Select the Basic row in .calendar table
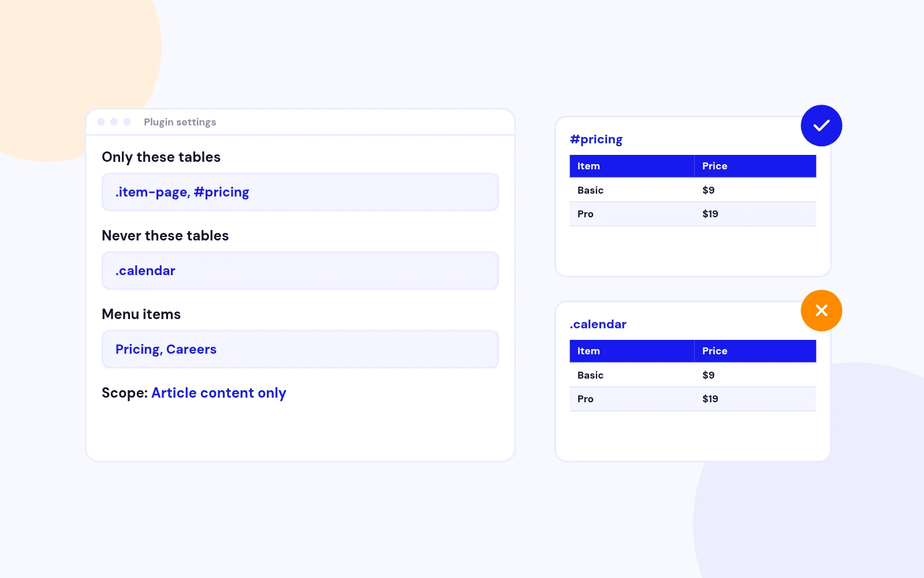 pos(693,375)
